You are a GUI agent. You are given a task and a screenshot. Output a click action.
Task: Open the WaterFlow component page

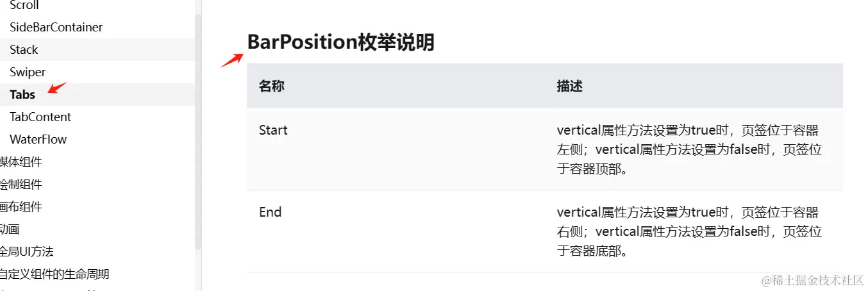click(x=38, y=139)
